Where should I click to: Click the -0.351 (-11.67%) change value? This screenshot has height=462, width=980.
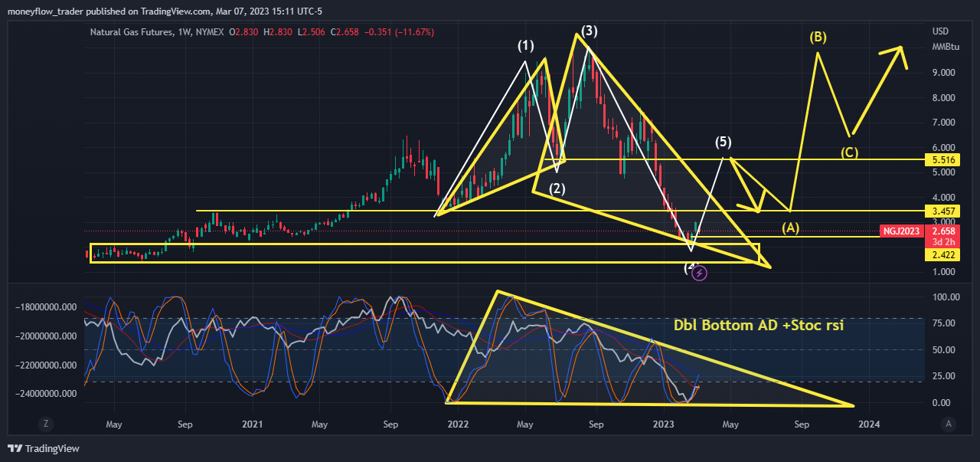(x=400, y=32)
